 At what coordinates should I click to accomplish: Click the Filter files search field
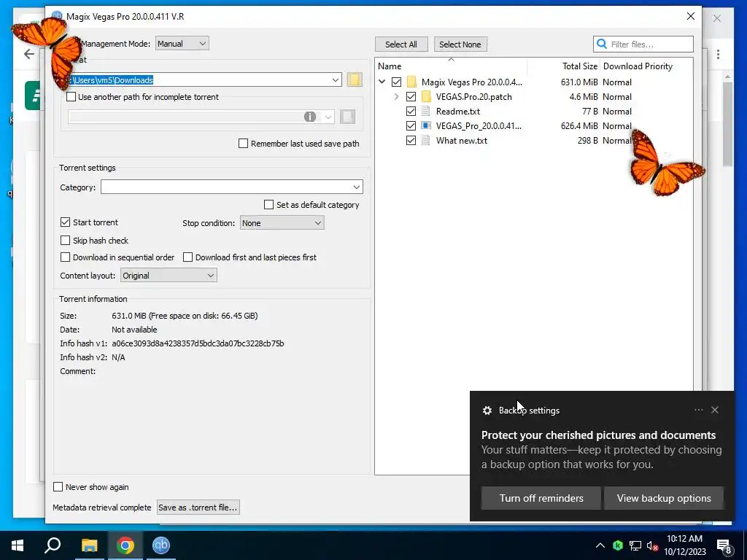click(x=643, y=44)
